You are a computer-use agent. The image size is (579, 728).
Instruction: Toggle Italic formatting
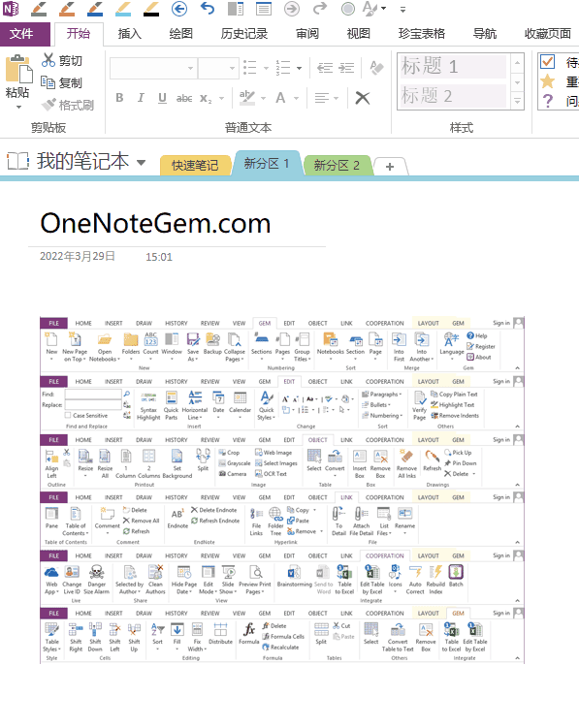[141, 98]
